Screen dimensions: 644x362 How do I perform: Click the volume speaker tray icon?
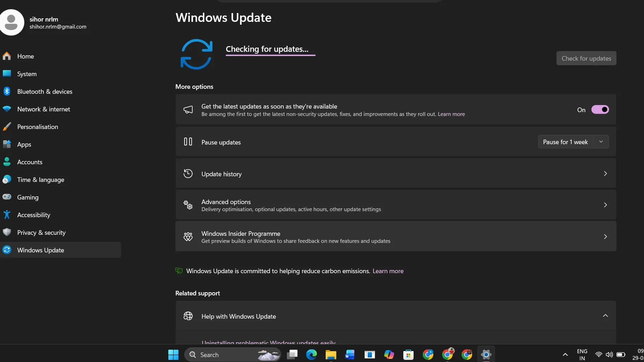pos(609,355)
